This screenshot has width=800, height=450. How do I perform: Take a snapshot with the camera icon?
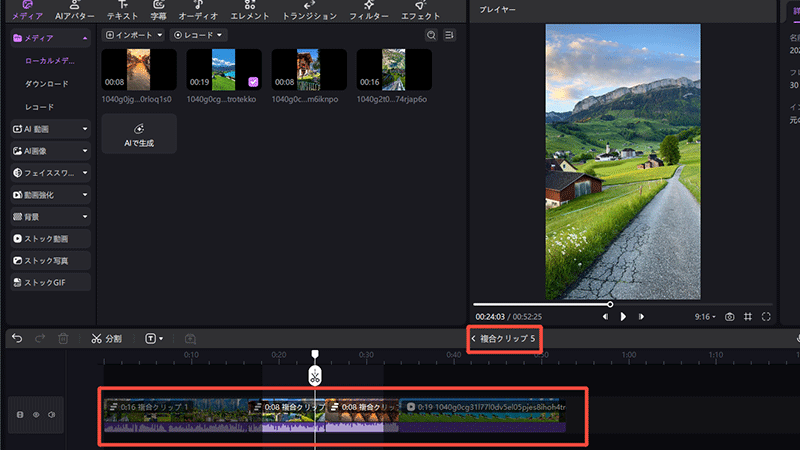click(x=730, y=316)
